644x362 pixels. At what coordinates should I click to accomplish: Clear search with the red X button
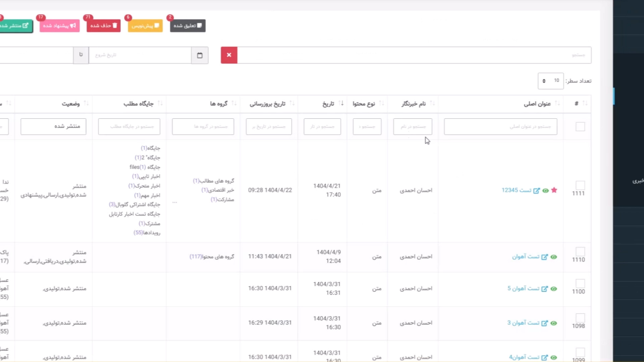point(229,55)
